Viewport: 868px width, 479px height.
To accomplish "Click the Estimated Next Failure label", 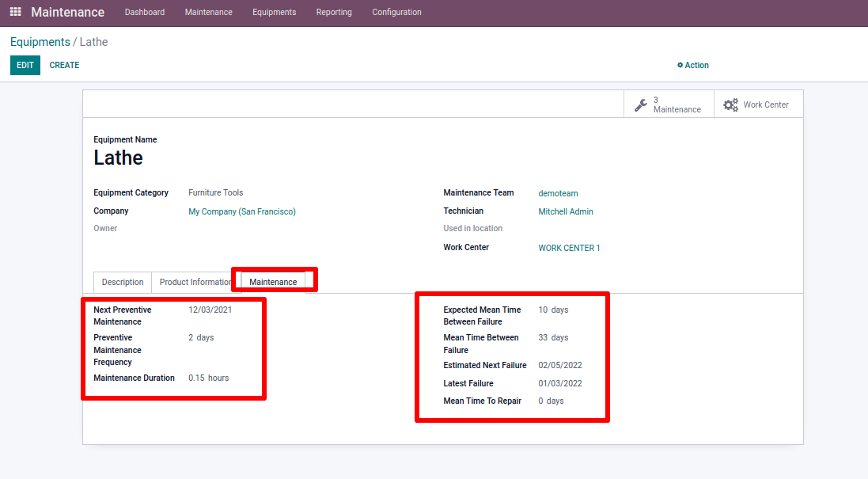I will coord(485,365).
